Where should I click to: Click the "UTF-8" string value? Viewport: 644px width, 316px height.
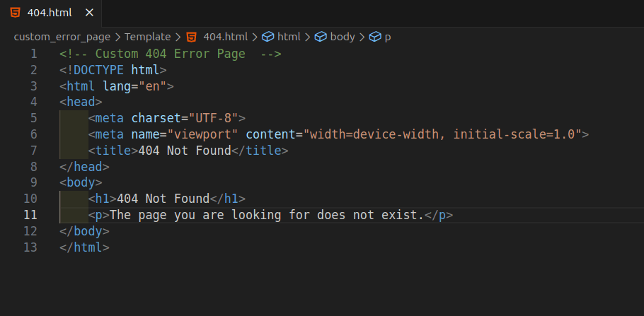[x=214, y=118]
